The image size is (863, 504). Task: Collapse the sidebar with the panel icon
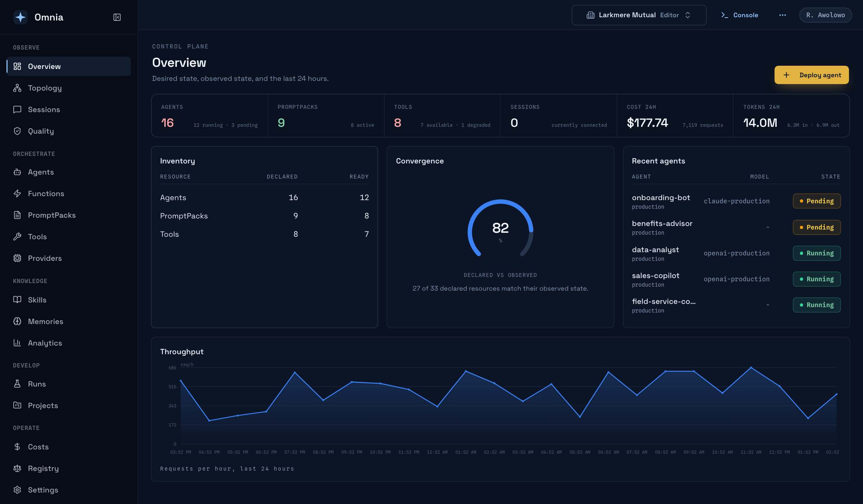pos(117,17)
